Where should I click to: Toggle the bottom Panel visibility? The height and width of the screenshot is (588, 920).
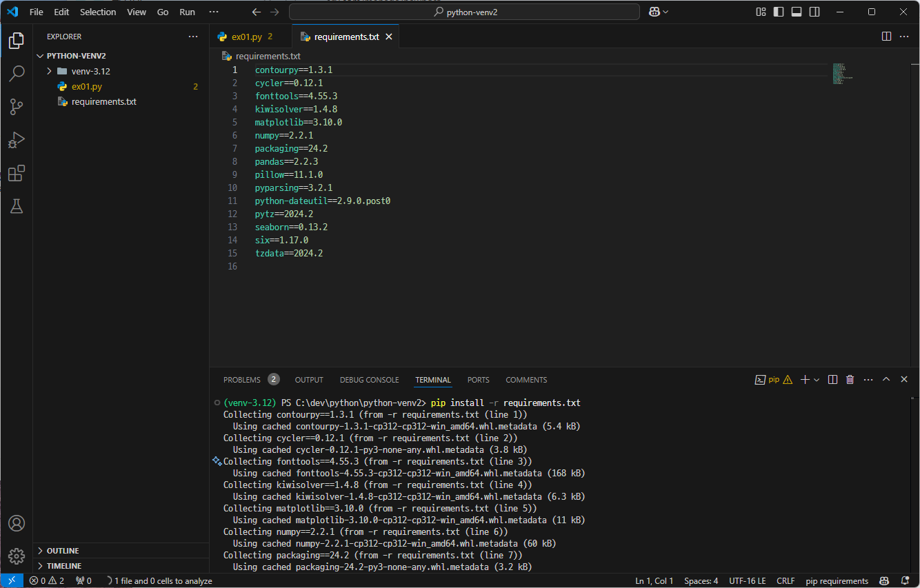(797, 12)
